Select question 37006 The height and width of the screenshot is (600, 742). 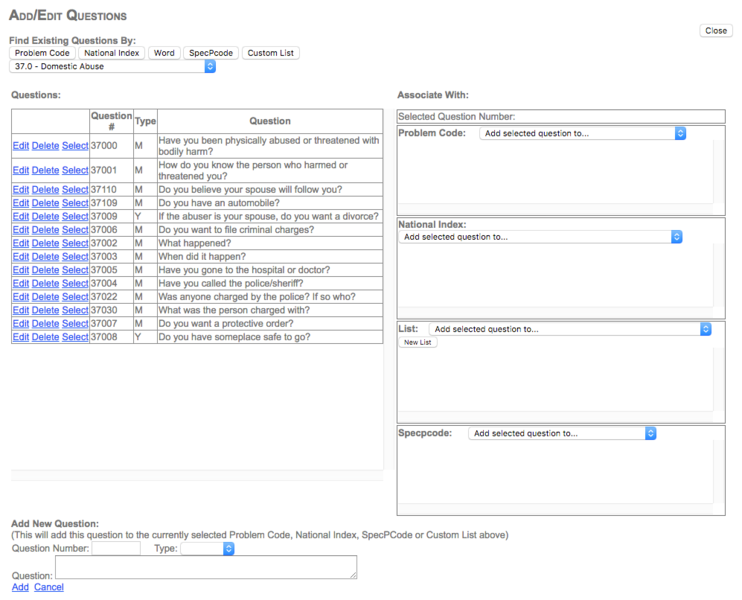pos(75,230)
